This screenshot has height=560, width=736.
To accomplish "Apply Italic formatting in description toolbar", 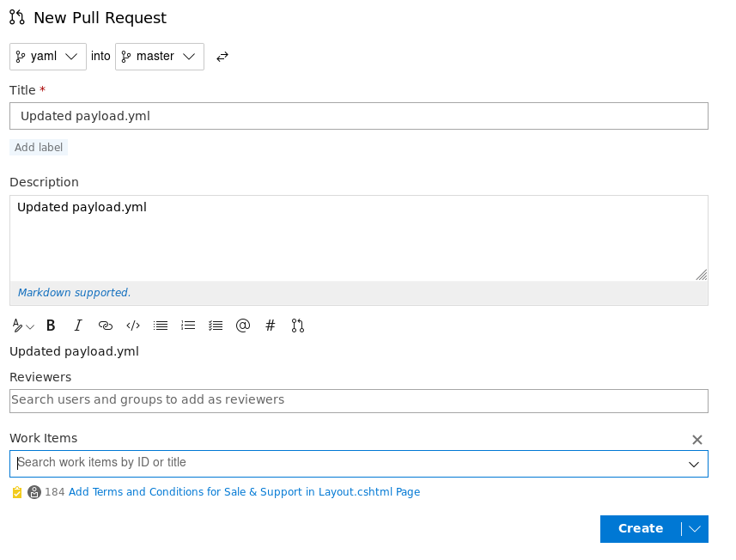I will (x=78, y=326).
